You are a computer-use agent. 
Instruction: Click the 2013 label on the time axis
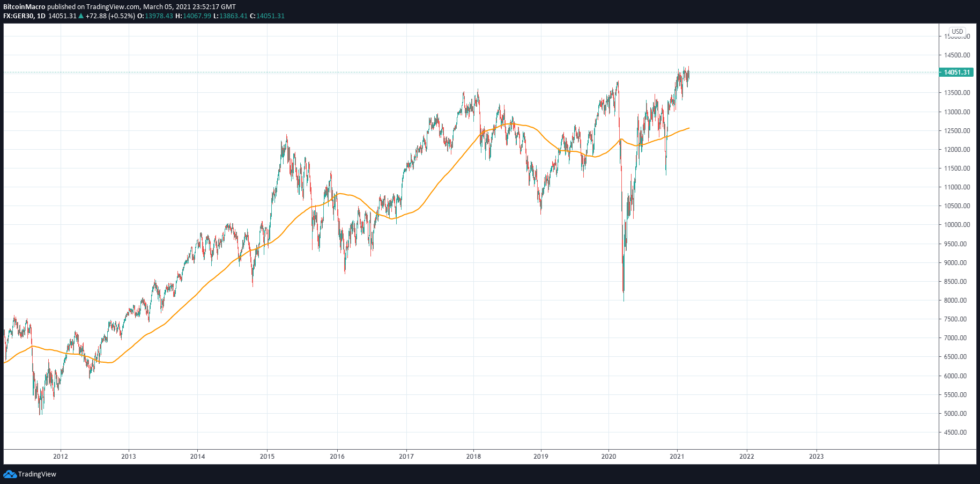[x=129, y=457]
